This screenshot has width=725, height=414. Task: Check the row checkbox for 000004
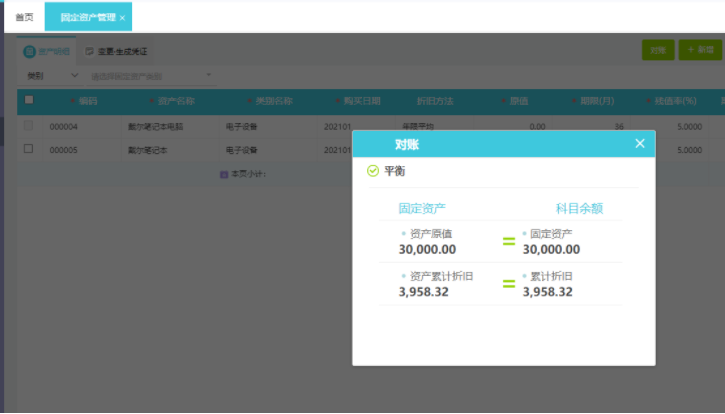point(28,125)
